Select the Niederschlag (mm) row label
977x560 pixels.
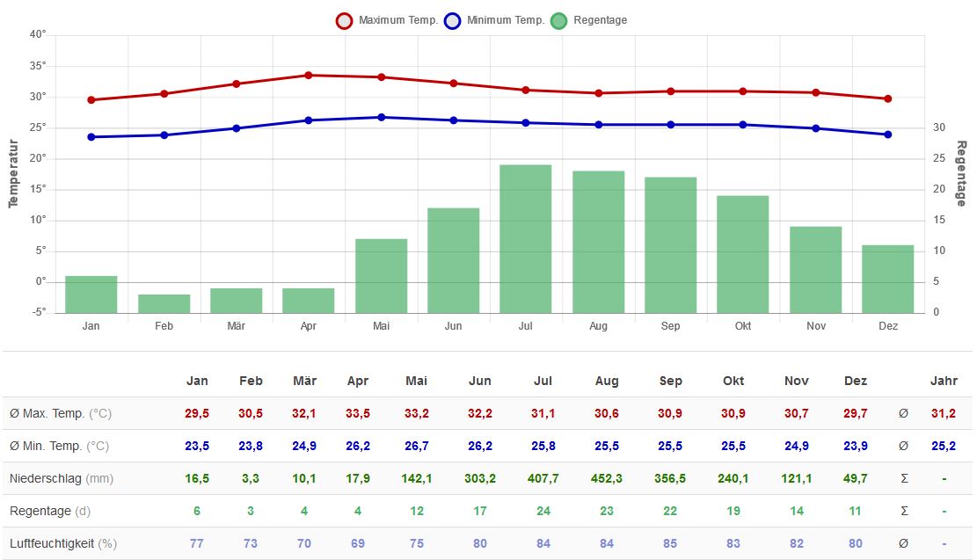click(x=61, y=478)
